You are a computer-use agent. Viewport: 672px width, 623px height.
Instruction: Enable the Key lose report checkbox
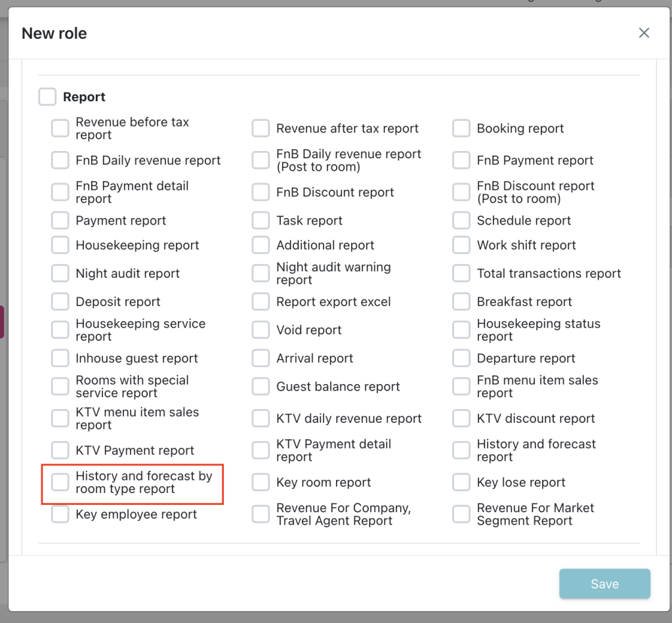(x=461, y=483)
